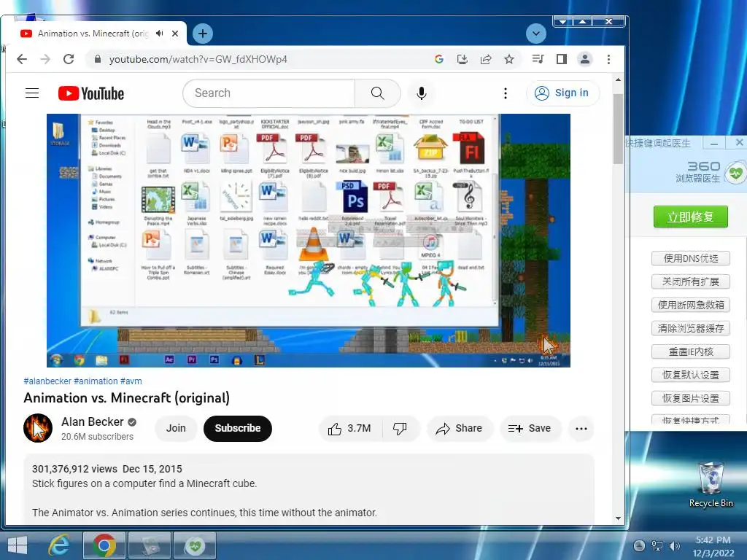
Task: Open the volume icon in system tray
Action: (x=674, y=545)
